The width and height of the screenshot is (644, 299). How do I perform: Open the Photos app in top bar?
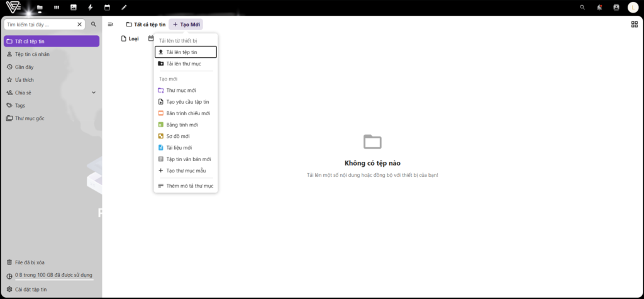[74, 8]
